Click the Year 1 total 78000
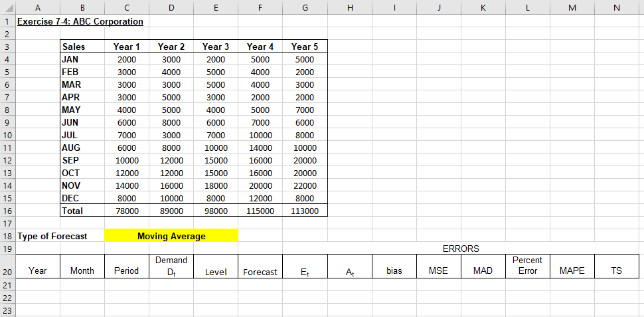This screenshot has width=644, height=317. coord(127,211)
